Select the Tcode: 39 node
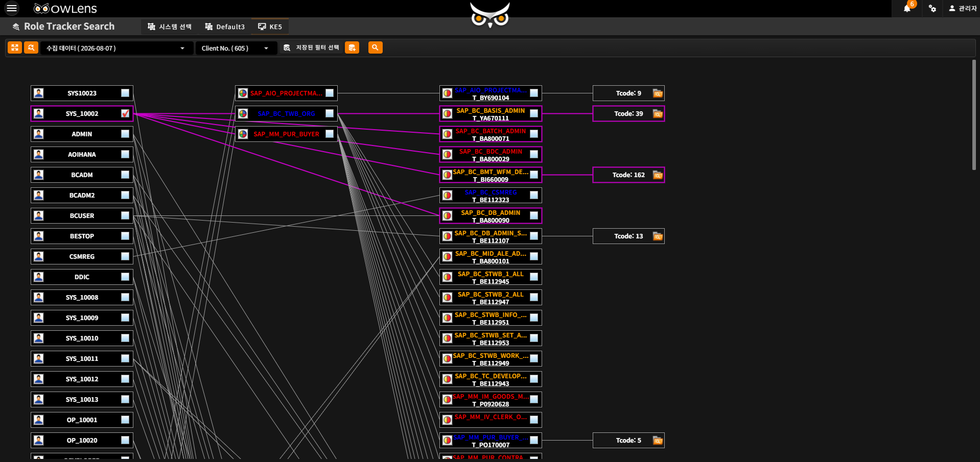Screen dimensions: 980x462 [x=628, y=114]
